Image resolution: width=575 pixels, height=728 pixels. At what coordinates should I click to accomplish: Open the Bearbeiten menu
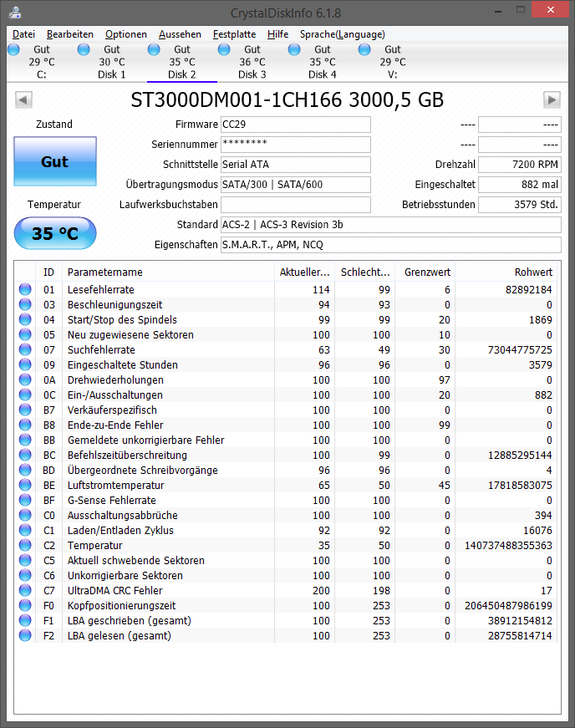pyautogui.click(x=70, y=34)
